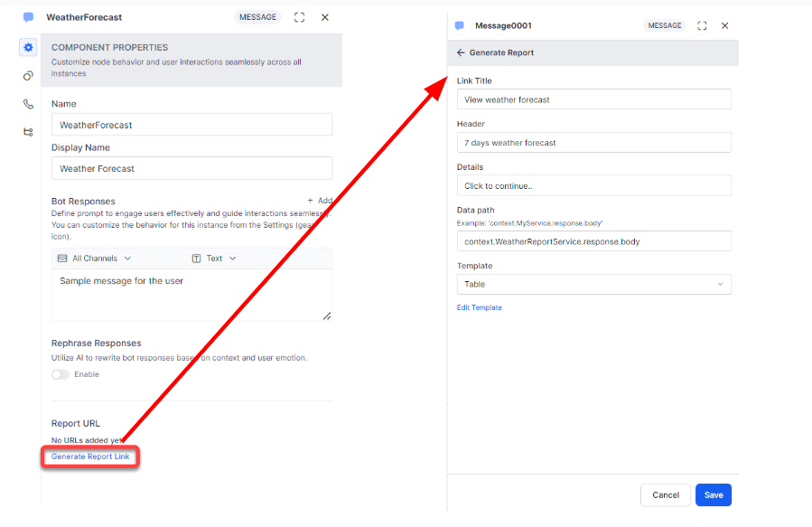The height and width of the screenshot is (527, 812).
Task: Open the instances tree icon in sidebar
Action: coord(28,132)
